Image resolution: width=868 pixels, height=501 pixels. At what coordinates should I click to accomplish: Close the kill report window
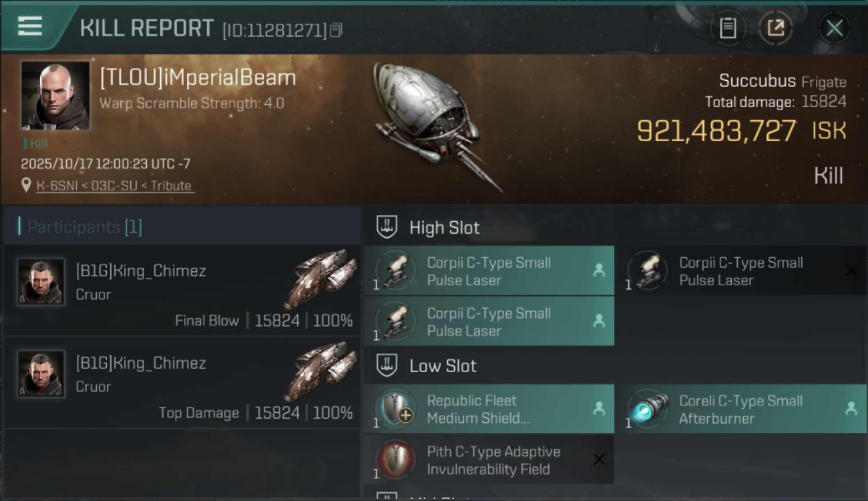[x=834, y=28]
